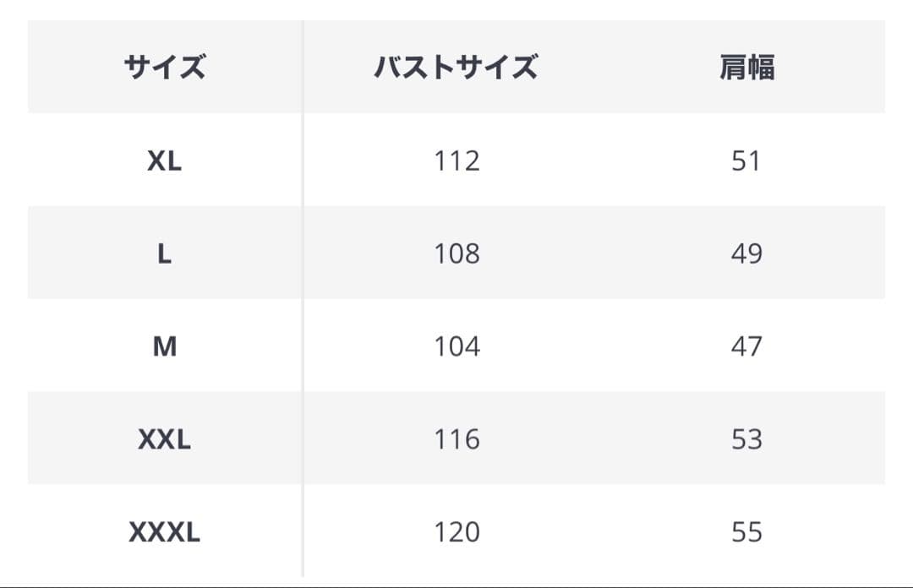Click shoulder width value 53
This screenshot has height=588, width=913.
[746, 439]
